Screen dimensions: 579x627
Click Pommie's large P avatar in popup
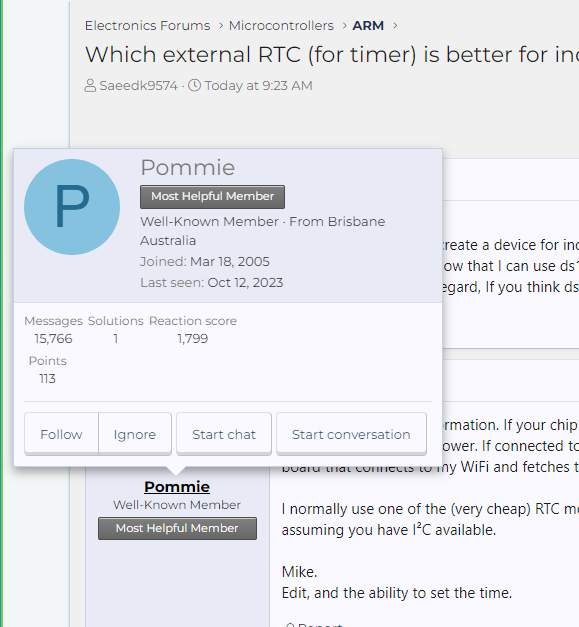pyautogui.click(x=72, y=207)
